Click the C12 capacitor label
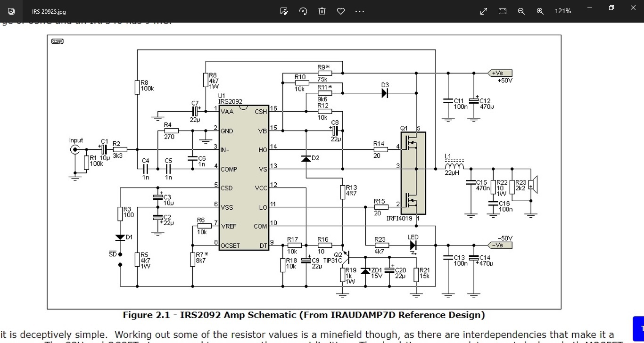644x343 pixels. click(485, 101)
